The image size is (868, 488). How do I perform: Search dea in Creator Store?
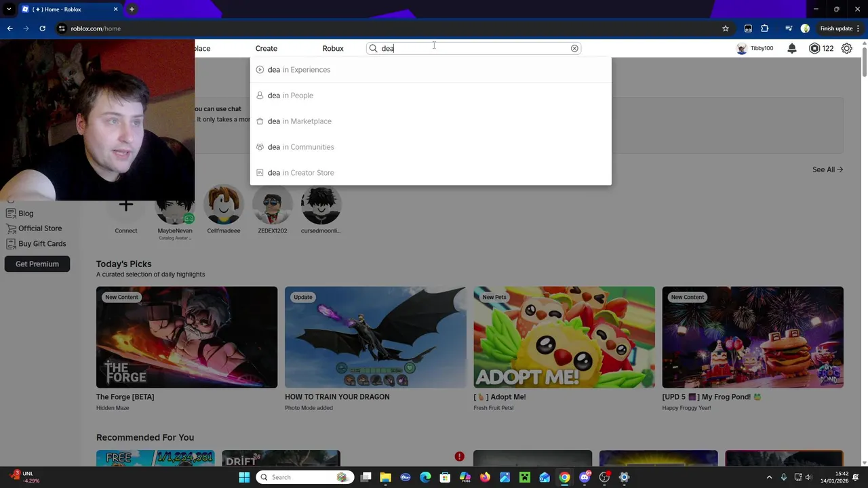(x=431, y=173)
